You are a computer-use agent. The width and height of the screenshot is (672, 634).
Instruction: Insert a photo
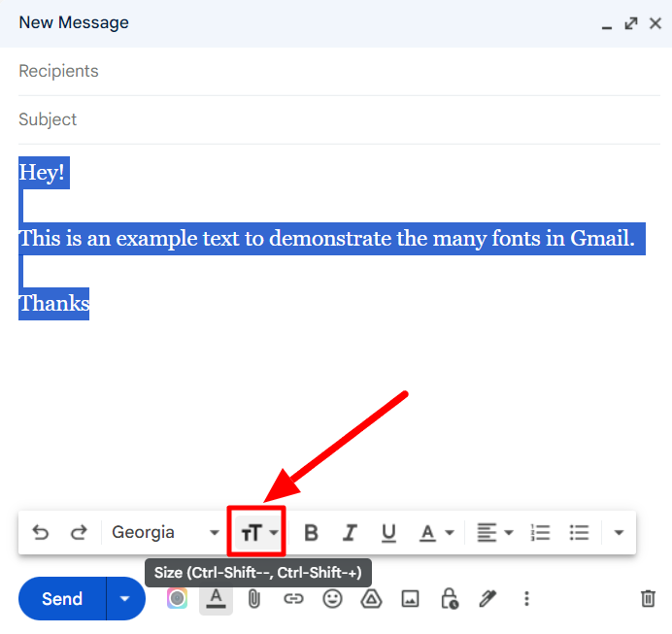410,598
